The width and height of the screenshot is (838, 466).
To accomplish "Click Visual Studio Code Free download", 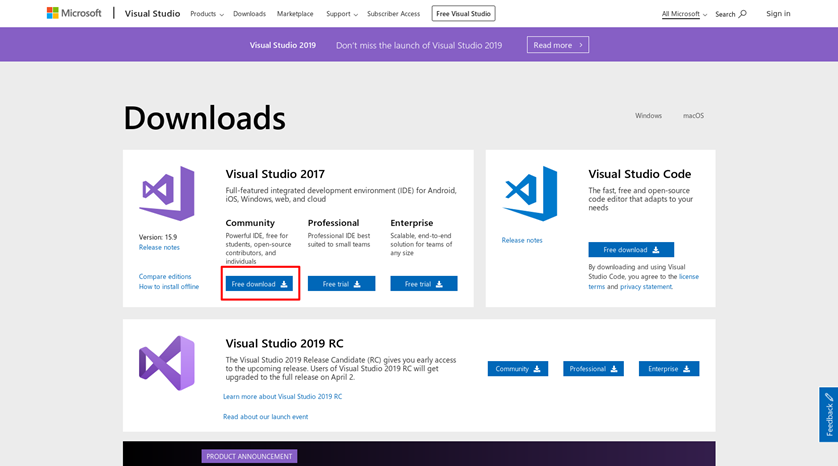I will click(631, 250).
